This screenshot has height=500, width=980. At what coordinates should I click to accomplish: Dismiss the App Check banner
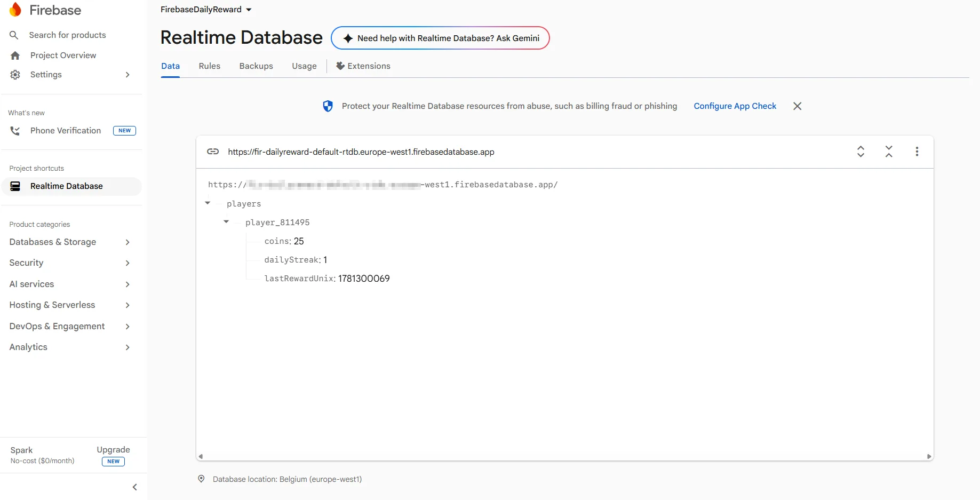[797, 106]
